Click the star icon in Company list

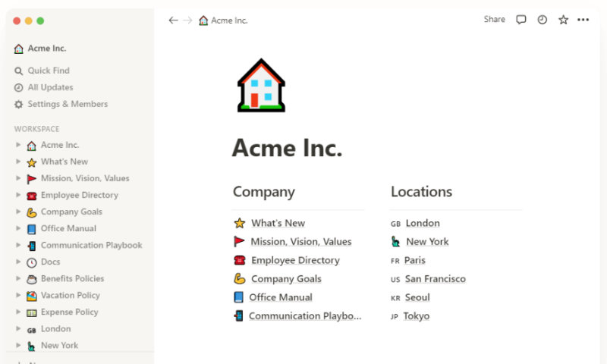point(240,223)
